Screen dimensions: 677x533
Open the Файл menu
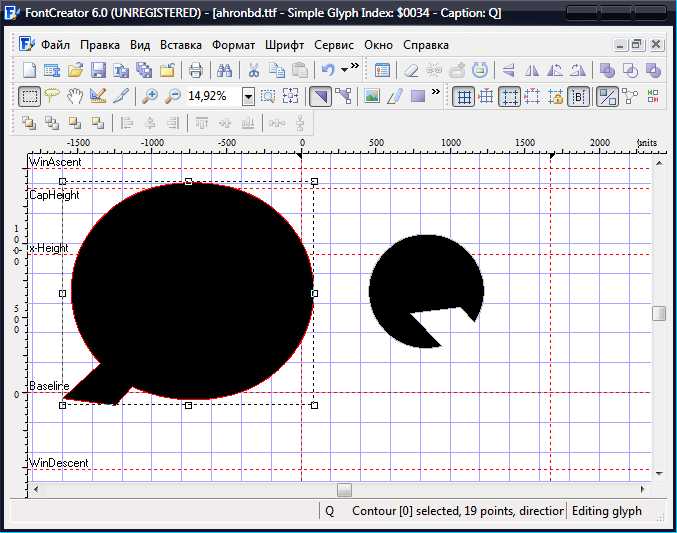coord(55,45)
